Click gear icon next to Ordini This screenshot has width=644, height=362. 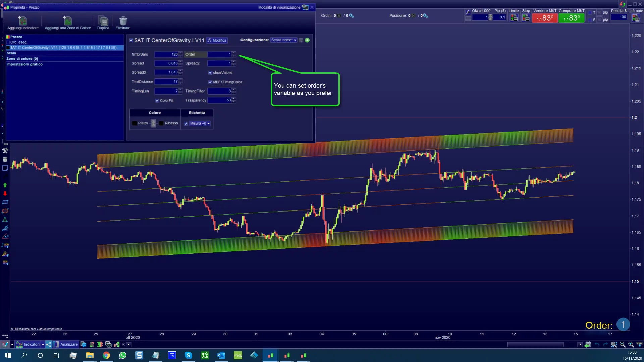pos(351,16)
